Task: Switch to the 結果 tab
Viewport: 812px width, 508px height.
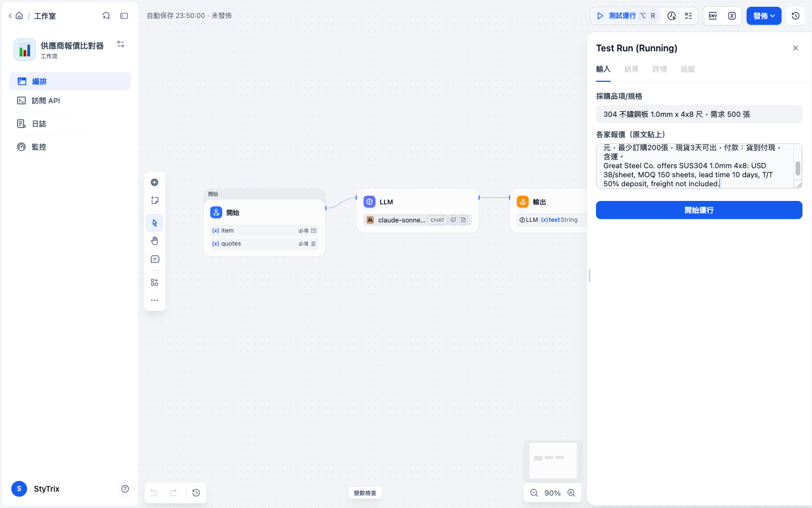Action: tap(632, 69)
